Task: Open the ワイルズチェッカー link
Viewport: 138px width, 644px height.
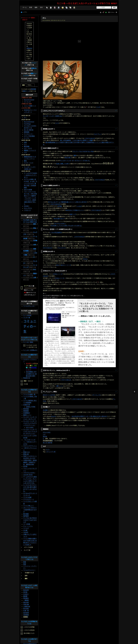Action: (x=29, y=306)
